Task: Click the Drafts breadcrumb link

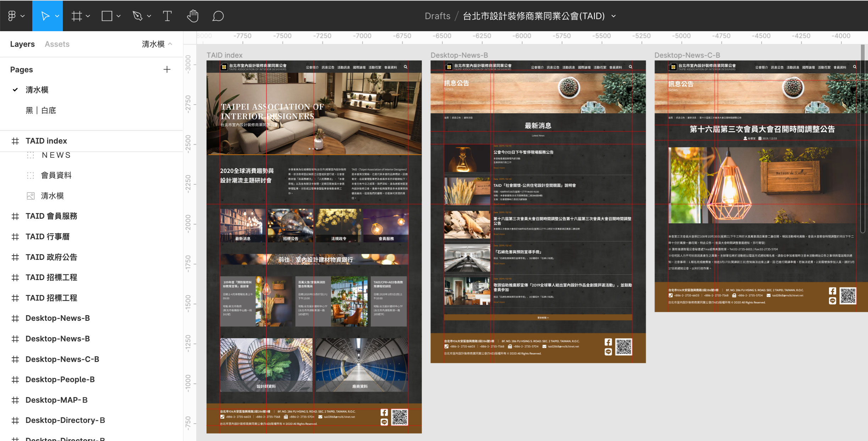Action: point(437,16)
